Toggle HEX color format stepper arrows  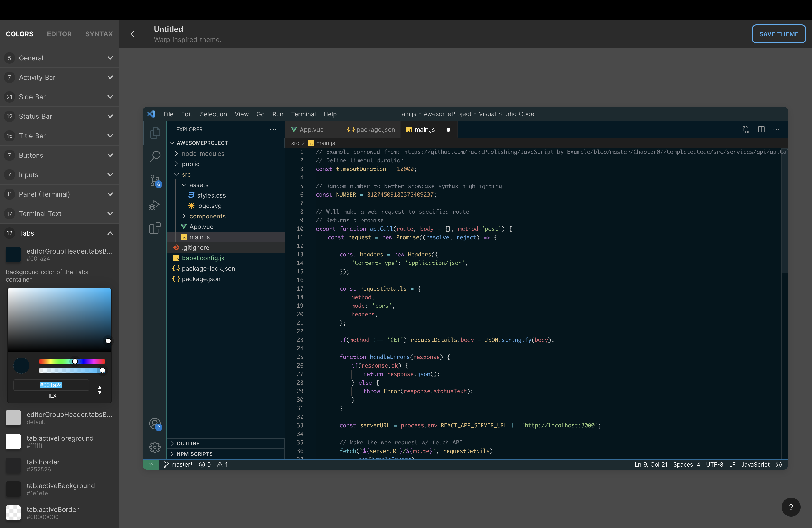click(100, 390)
